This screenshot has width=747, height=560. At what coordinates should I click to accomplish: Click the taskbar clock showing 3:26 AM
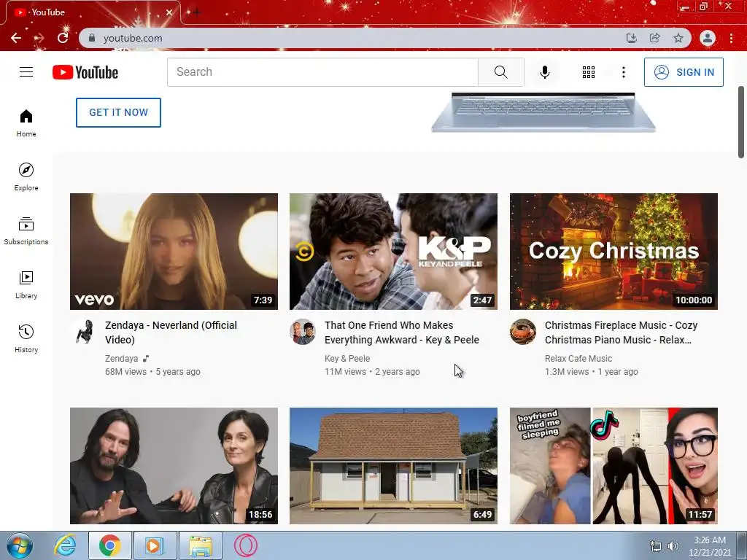click(x=710, y=546)
